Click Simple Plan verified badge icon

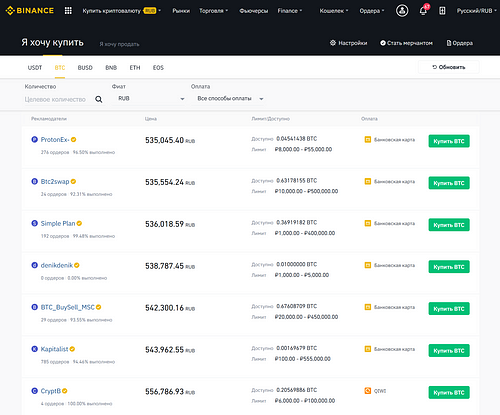pyautogui.click(x=79, y=223)
